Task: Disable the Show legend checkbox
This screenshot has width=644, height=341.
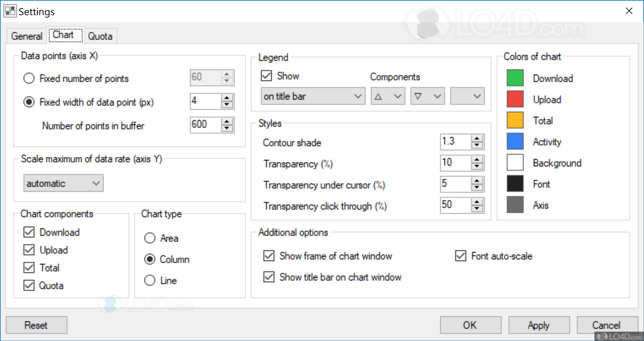Action: click(266, 76)
